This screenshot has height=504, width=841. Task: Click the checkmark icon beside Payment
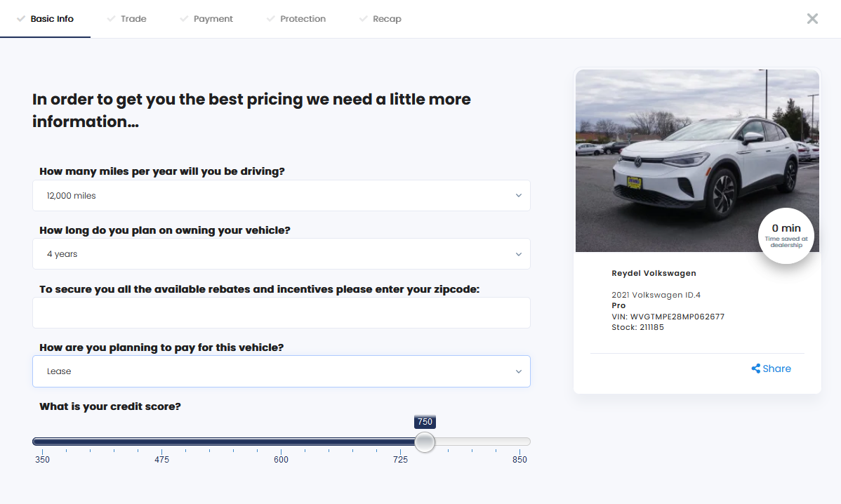[184, 19]
